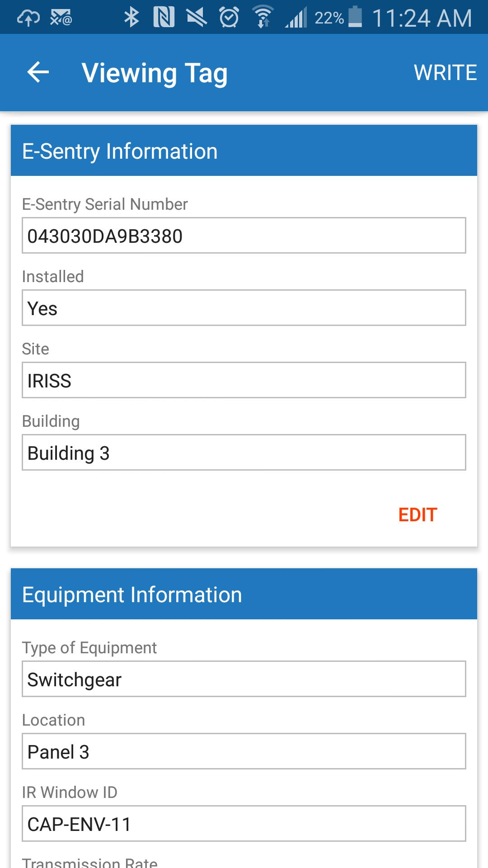This screenshot has width=488, height=868.
Task: Select the Installed field showing Yes
Action: 244,308
